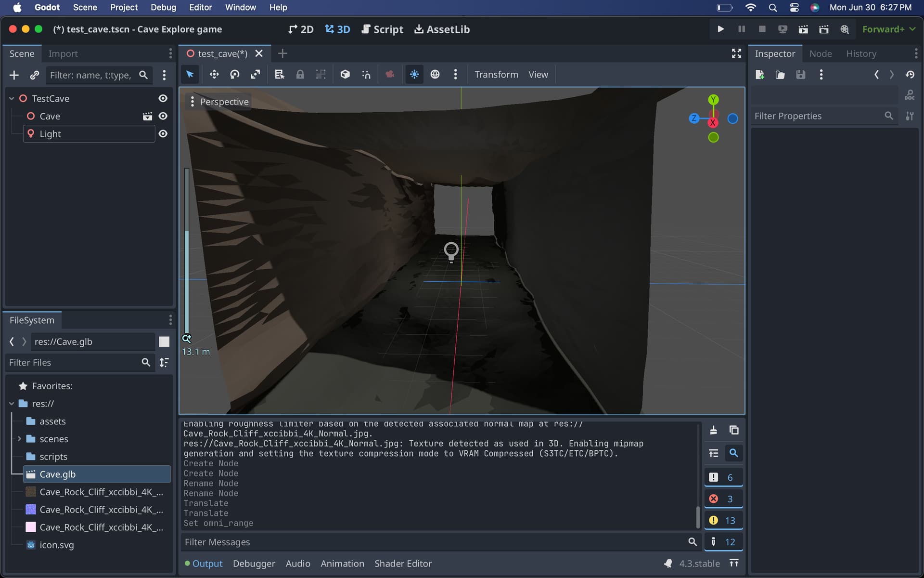Open the Shader Editor panel
The image size is (924, 578).
[x=403, y=564]
